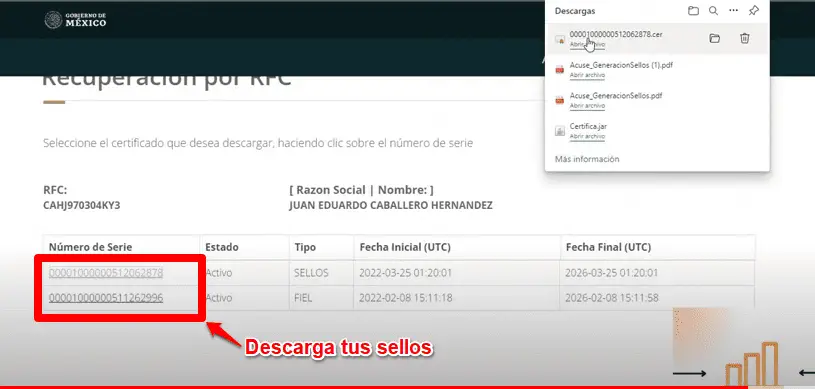
Task: Click Acuse_GeneracionSellos (1).pdf file icon
Action: pos(560,70)
